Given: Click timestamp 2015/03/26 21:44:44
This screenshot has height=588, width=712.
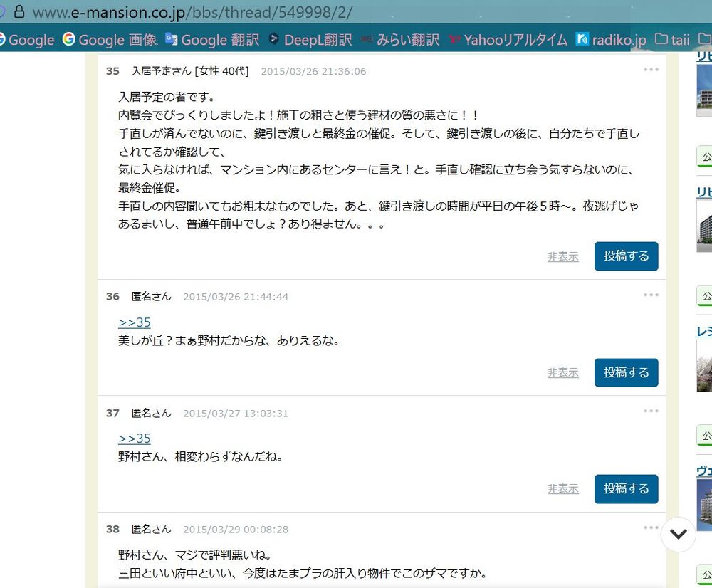Looking at the screenshot, I should pyautogui.click(x=236, y=297).
